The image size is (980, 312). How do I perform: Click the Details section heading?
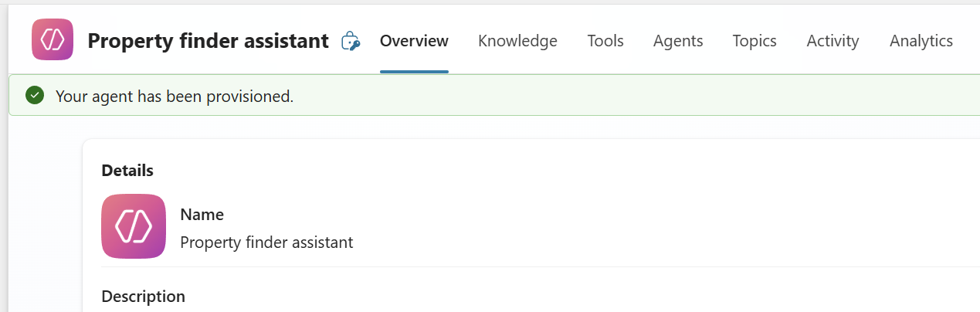127,171
